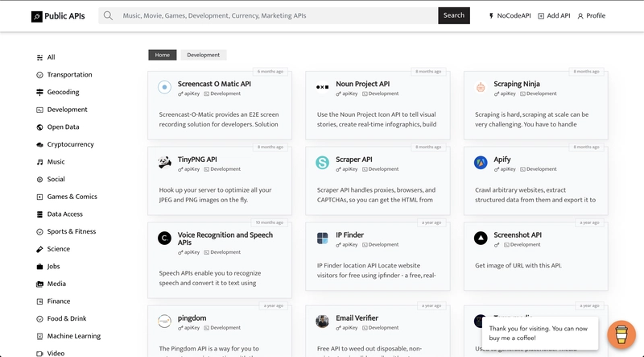Screen dimensions: 644x357
Task: Click the All category filter icon
Action: coord(39,57)
